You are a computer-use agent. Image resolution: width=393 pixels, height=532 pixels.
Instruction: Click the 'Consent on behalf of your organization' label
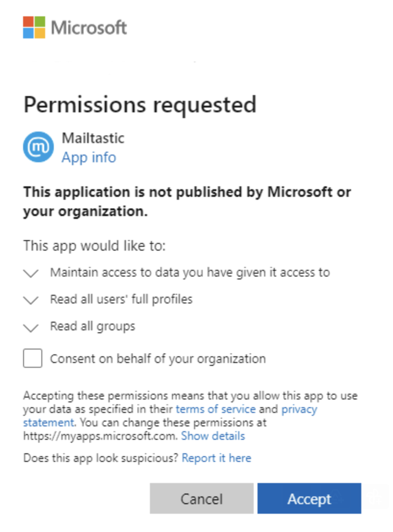158,359
